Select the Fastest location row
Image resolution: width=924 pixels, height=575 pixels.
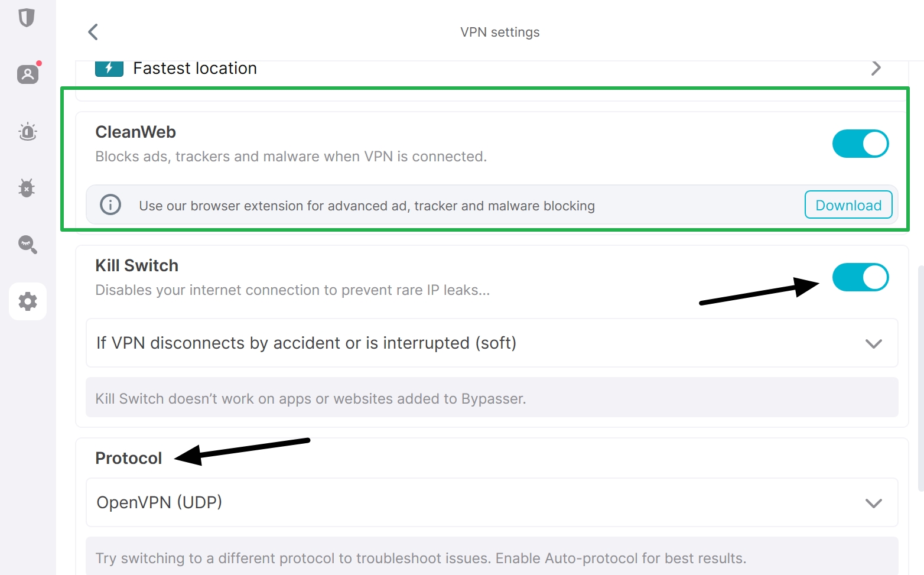coord(473,69)
